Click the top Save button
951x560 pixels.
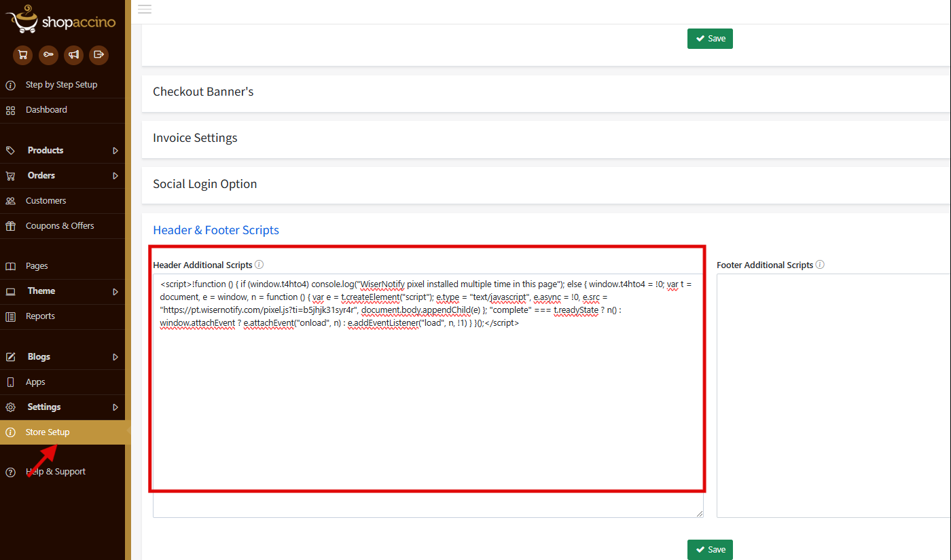(710, 39)
